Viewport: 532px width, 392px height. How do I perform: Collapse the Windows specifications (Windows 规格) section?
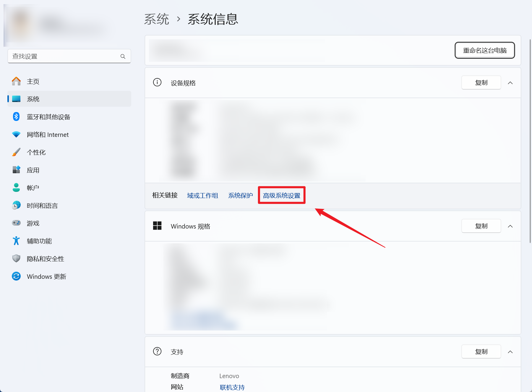coord(510,226)
